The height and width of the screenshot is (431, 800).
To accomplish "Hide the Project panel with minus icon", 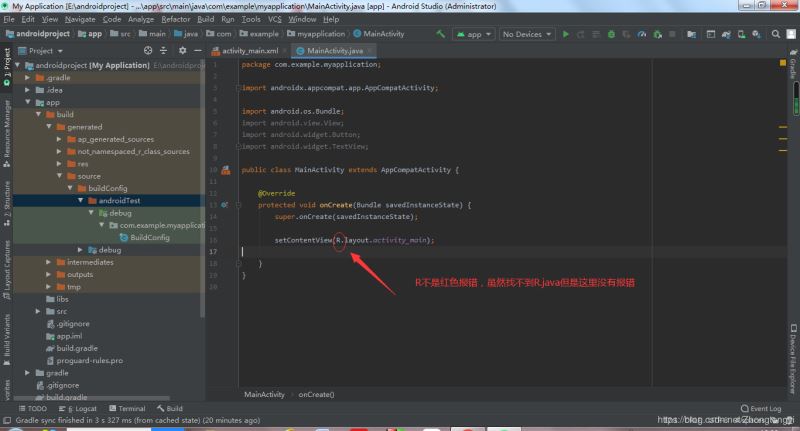I will tap(196, 50).
